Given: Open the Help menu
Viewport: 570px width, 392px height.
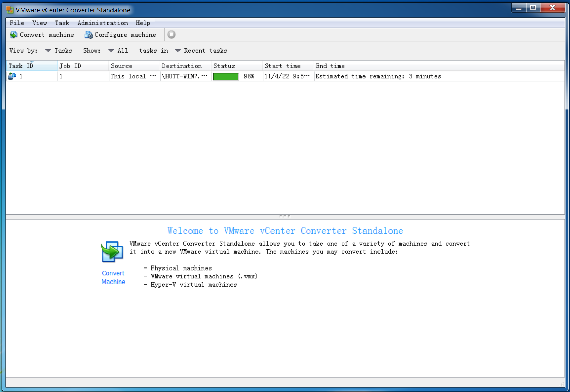Looking at the screenshot, I should pos(143,23).
